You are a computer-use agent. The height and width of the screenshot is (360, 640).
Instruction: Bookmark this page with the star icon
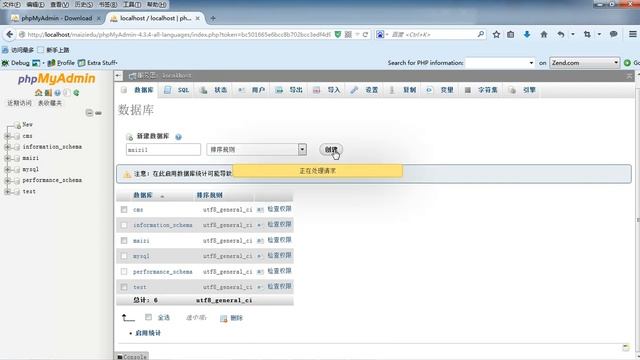pyautogui.click(x=496, y=34)
